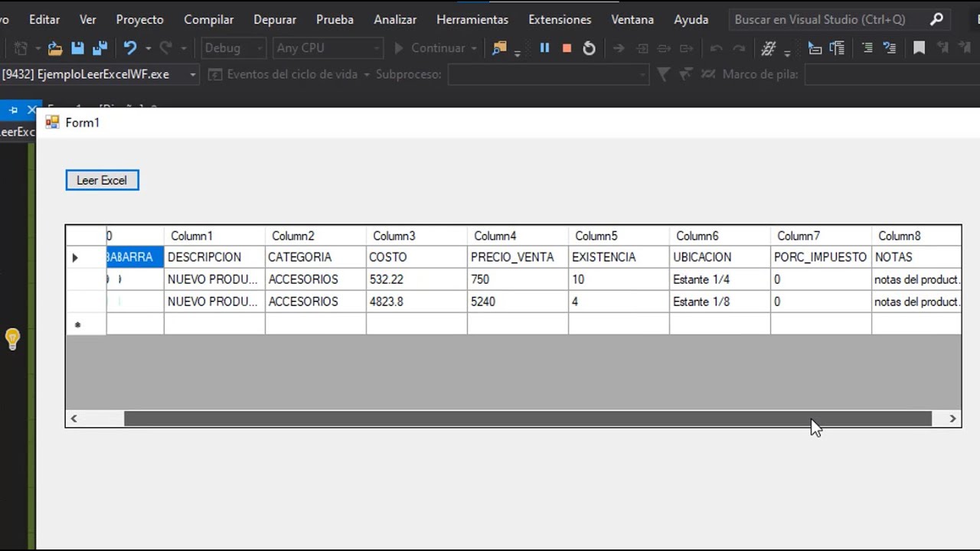The image size is (980, 551).
Task: Click the open file folder icon
Action: (55, 48)
